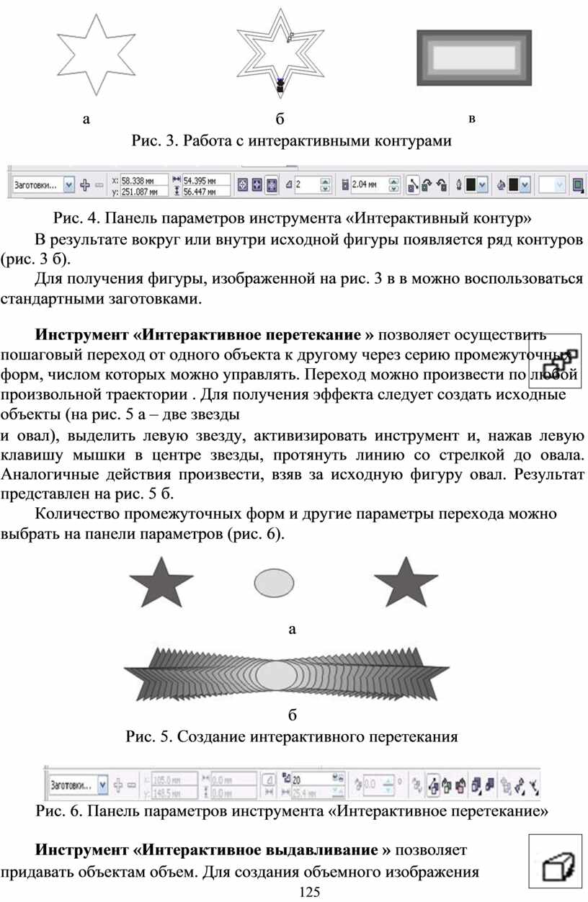
Task: Toggle contour Inside direction button
Action: (x=257, y=185)
